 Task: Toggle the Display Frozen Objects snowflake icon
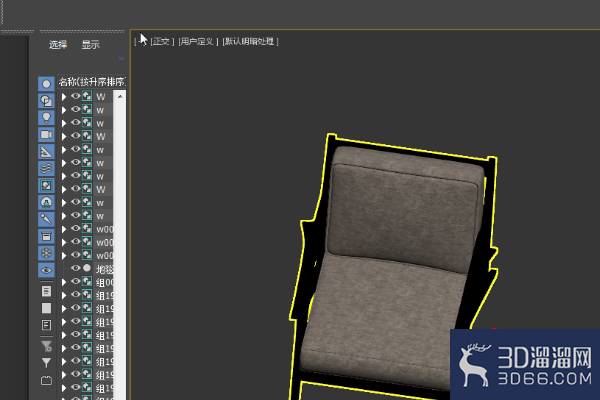46,253
